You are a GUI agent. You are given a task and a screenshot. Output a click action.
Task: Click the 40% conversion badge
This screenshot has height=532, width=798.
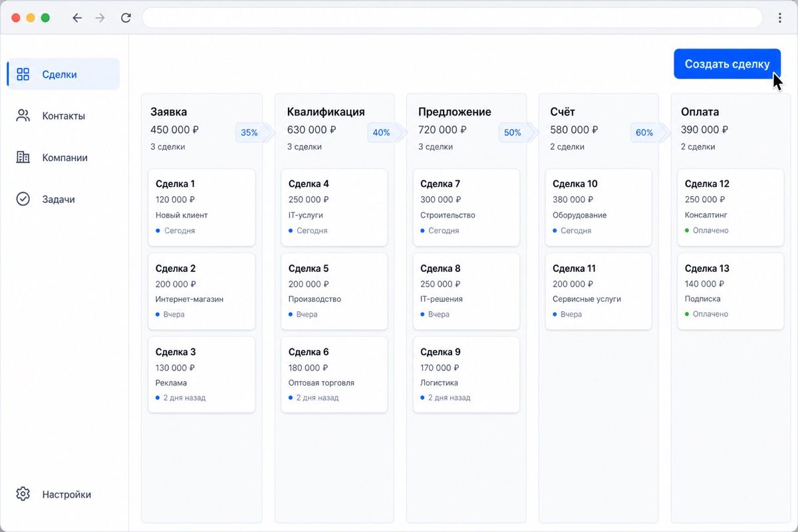(382, 132)
